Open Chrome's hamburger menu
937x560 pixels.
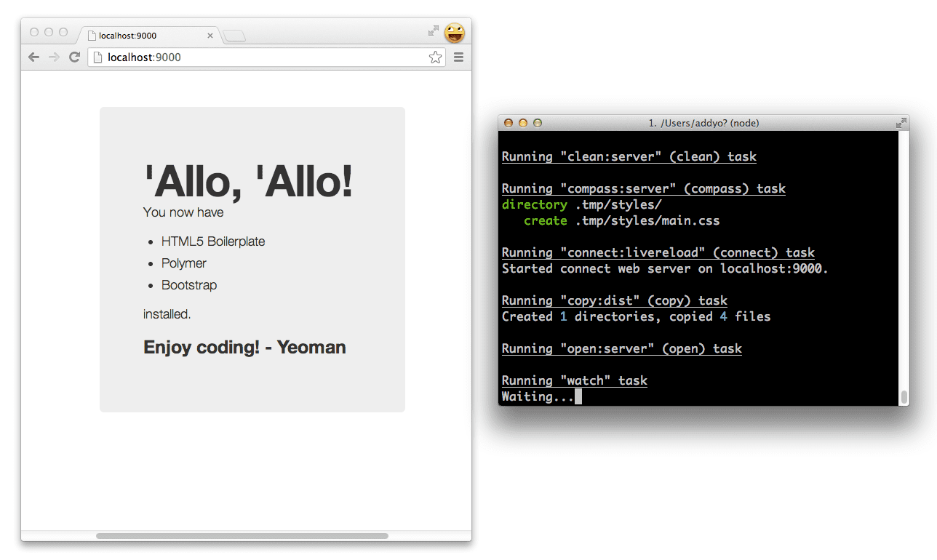[x=458, y=57]
